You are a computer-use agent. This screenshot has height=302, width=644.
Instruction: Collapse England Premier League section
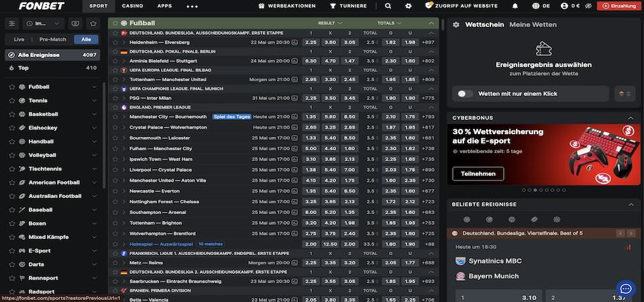[x=431, y=107]
